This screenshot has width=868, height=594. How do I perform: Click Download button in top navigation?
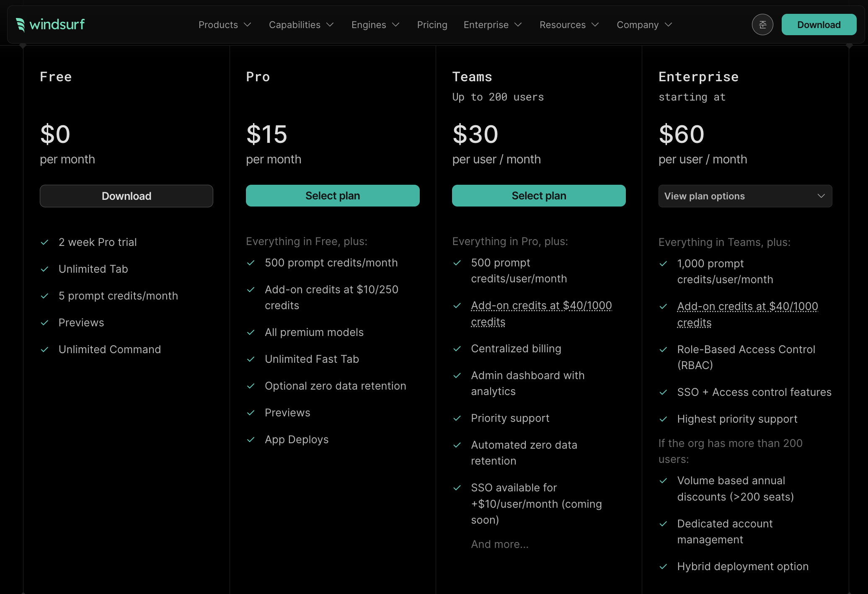[819, 25]
